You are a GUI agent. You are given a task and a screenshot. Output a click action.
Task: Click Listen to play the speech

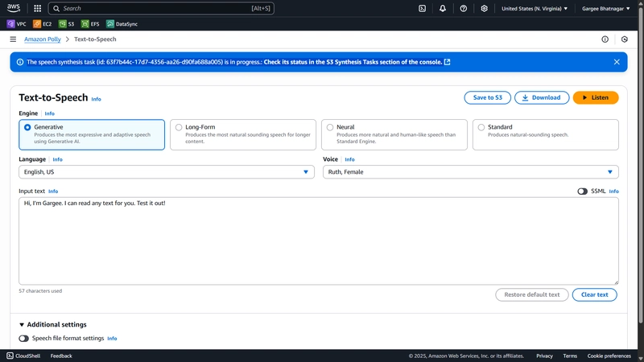[x=596, y=97]
